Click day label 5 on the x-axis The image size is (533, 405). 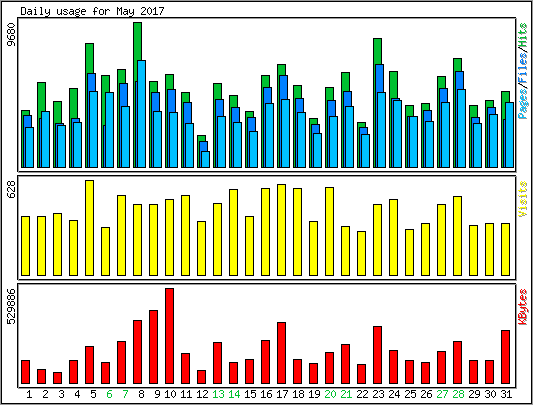point(93,394)
